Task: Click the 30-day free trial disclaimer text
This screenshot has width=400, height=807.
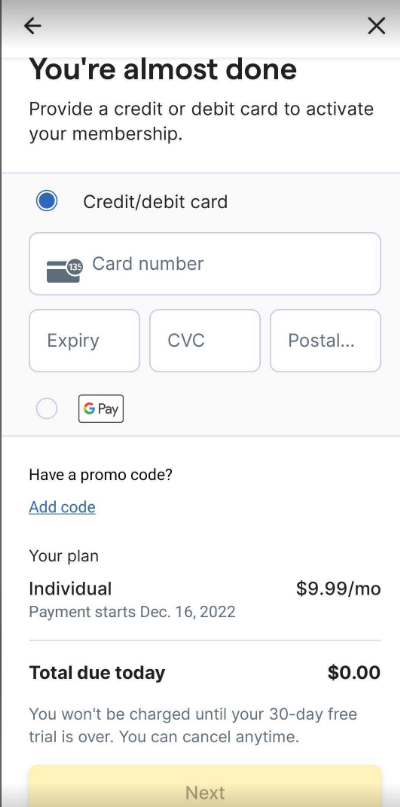Action: [193, 726]
